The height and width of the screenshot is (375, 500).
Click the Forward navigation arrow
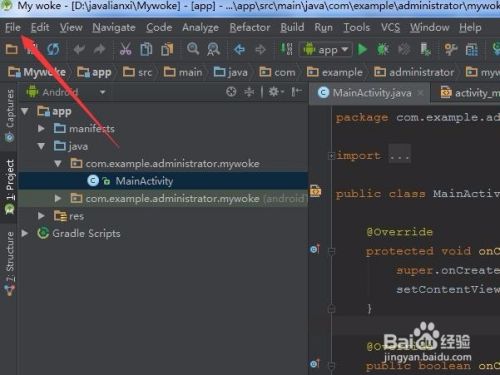coord(260,50)
